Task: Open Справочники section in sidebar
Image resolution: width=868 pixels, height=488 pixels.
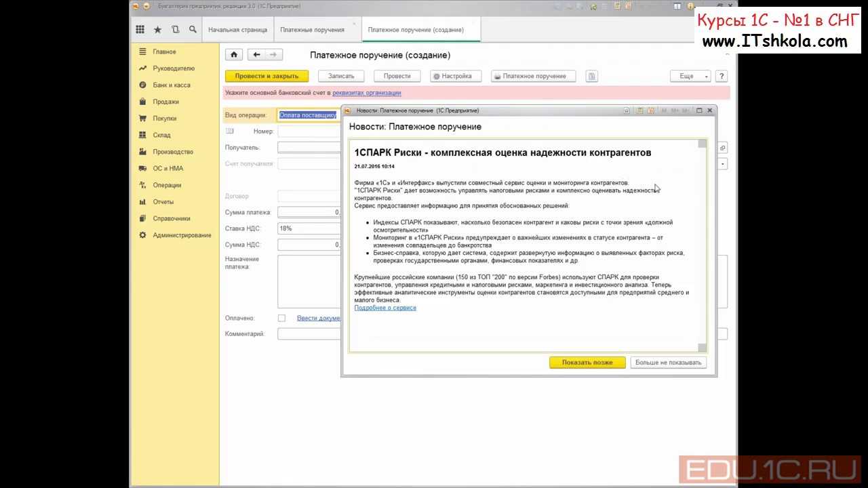Action: [172, 218]
